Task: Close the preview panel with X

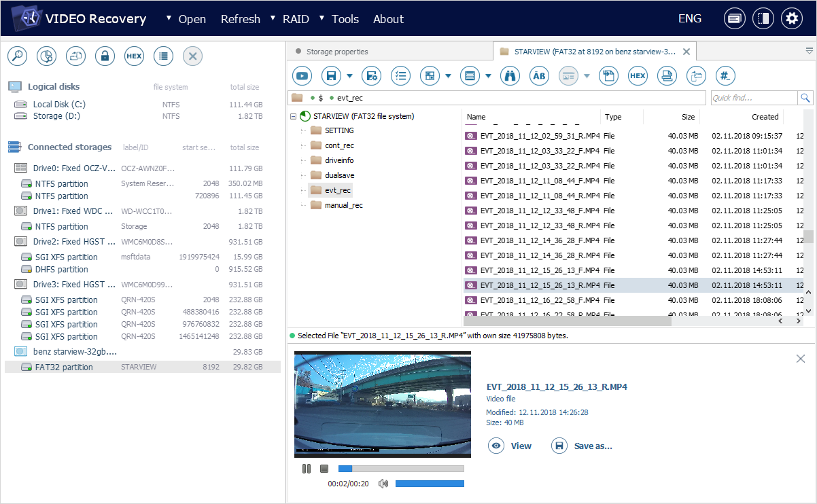Action: tap(800, 359)
